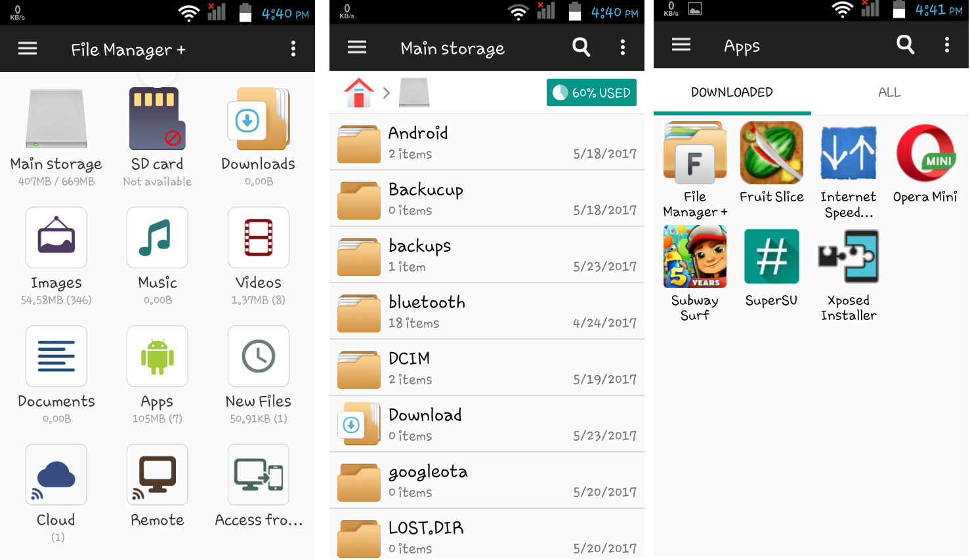Open hamburger menu on Apps screen
The width and height of the screenshot is (970, 560).
tap(681, 45)
